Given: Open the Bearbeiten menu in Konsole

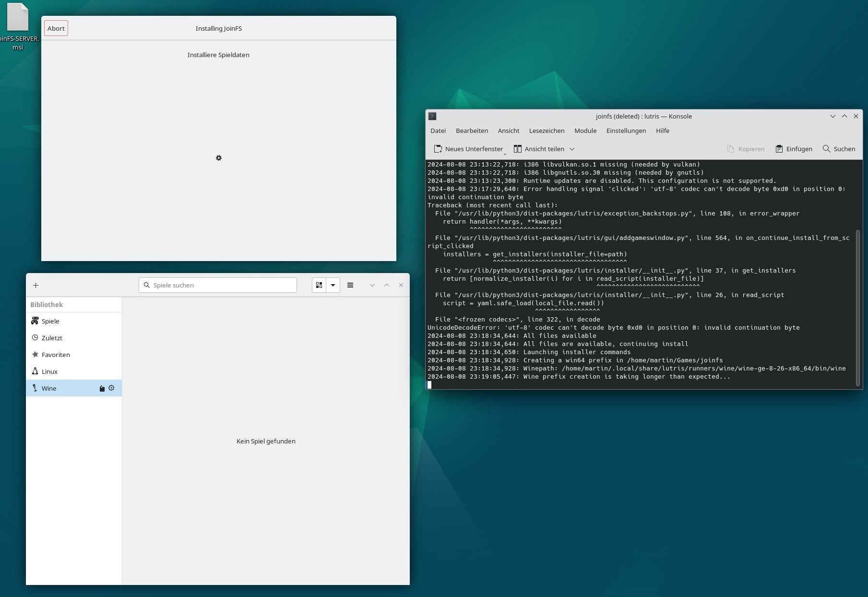Looking at the screenshot, I should click(472, 131).
